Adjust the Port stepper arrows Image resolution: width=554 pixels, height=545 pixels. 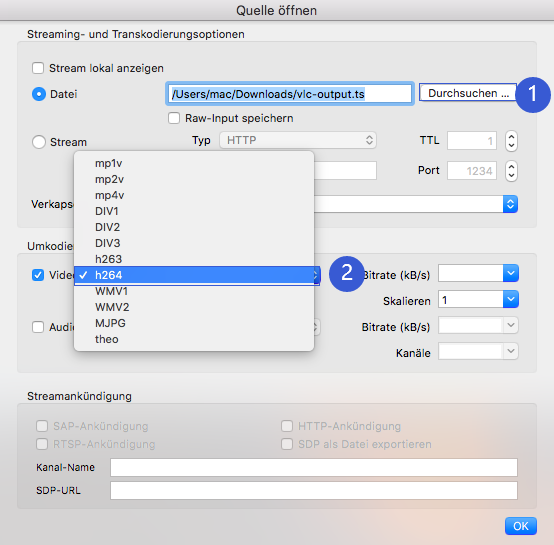point(511,171)
